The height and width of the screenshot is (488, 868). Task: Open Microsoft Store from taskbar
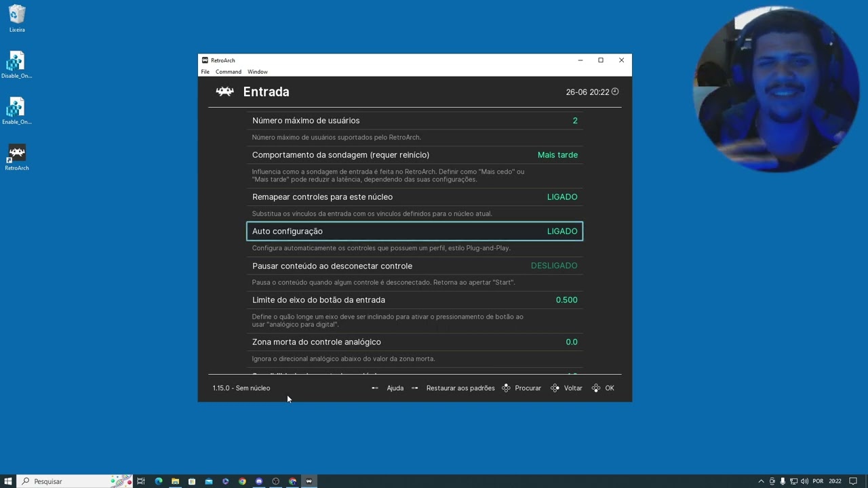[x=192, y=481]
